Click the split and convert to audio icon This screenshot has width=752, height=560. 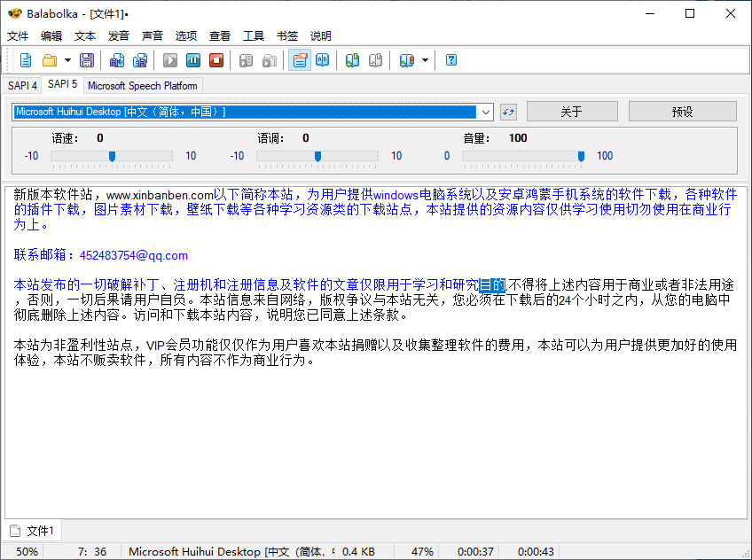click(x=140, y=60)
